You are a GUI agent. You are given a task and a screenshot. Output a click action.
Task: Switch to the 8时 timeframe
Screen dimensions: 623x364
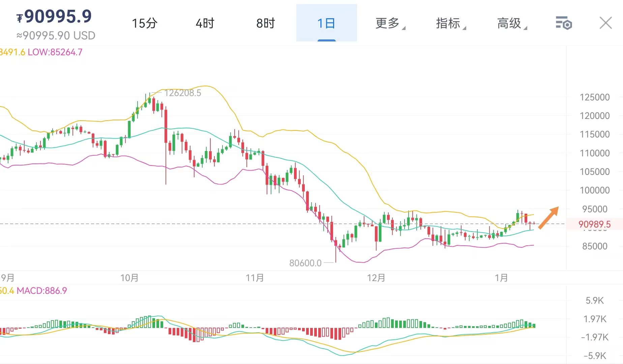[x=265, y=23]
